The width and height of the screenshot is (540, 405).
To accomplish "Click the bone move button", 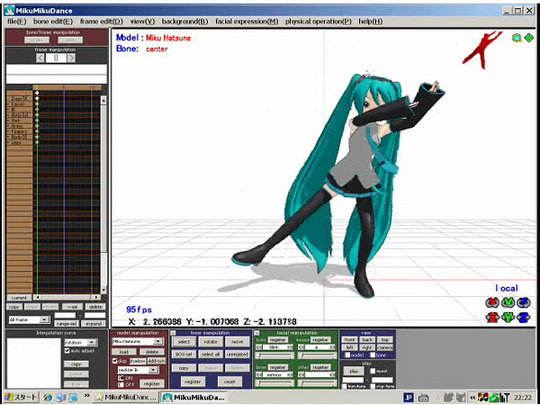I will click(237, 342).
